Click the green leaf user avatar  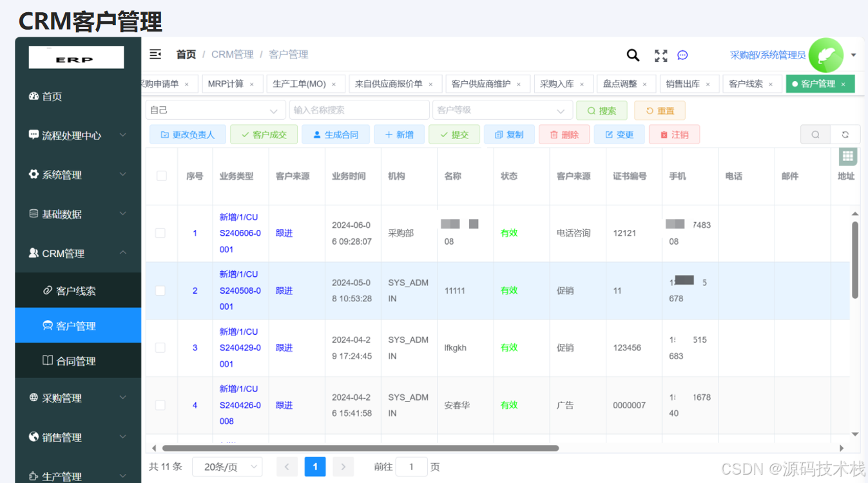(826, 55)
